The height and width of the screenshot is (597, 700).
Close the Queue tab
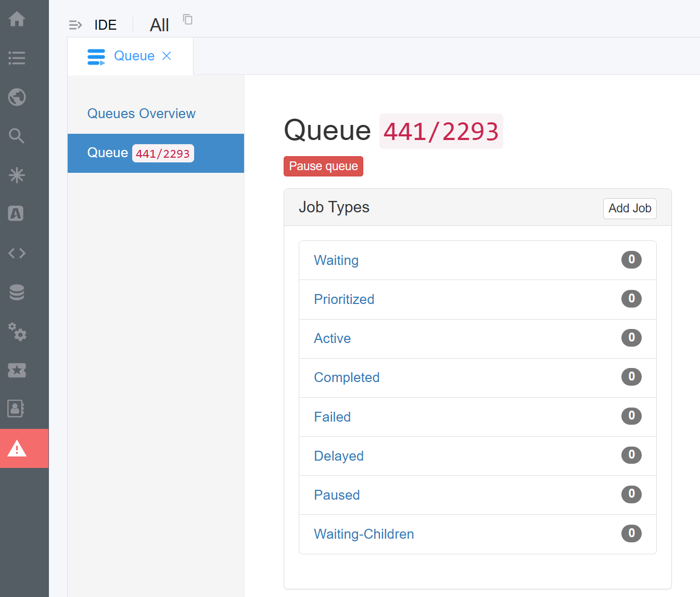[x=167, y=56]
